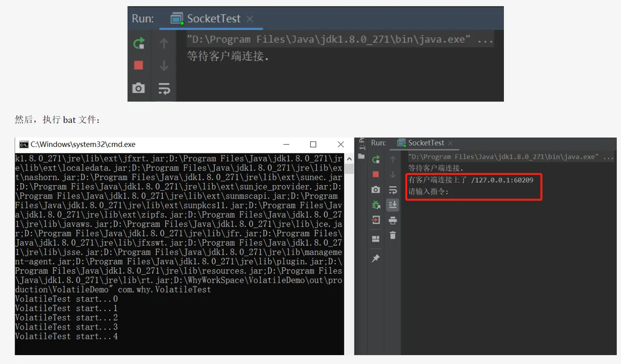Toggle Scroll to End of console
Viewport: 621px width, 364px height.
click(x=393, y=205)
